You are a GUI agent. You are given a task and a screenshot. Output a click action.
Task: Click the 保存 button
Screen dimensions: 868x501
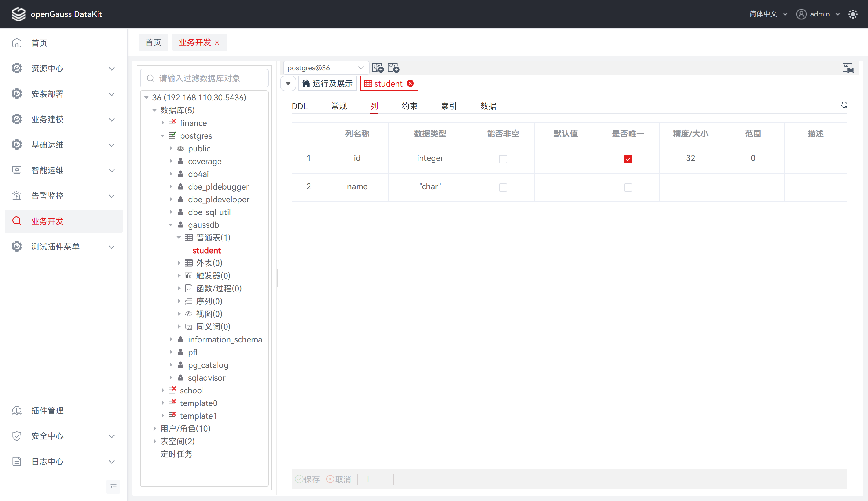click(308, 479)
